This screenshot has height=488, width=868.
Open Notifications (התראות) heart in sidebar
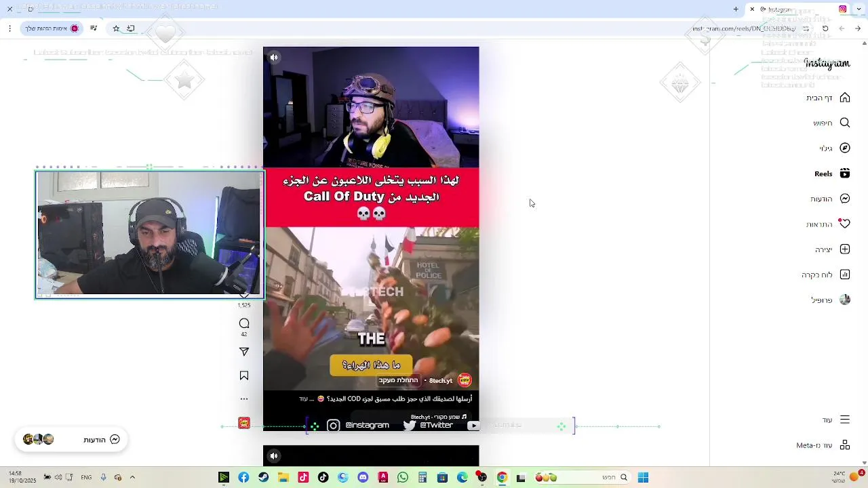click(x=828, y=224)
